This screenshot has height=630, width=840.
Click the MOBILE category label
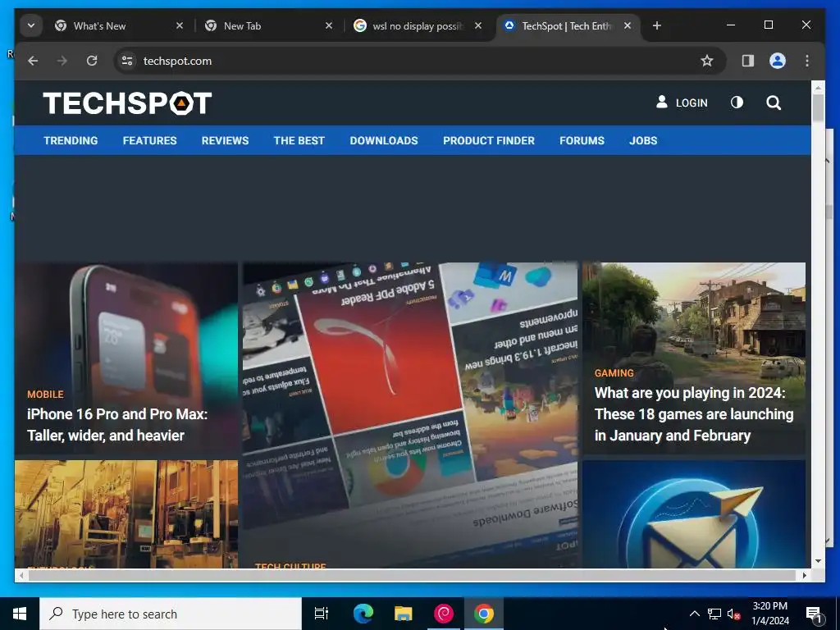[46, 395]
